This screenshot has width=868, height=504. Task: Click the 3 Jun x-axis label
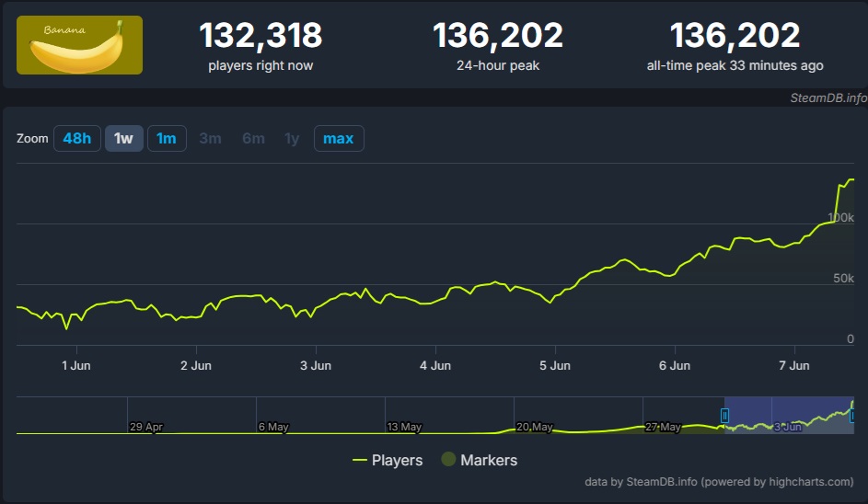[x=316, y=365]
